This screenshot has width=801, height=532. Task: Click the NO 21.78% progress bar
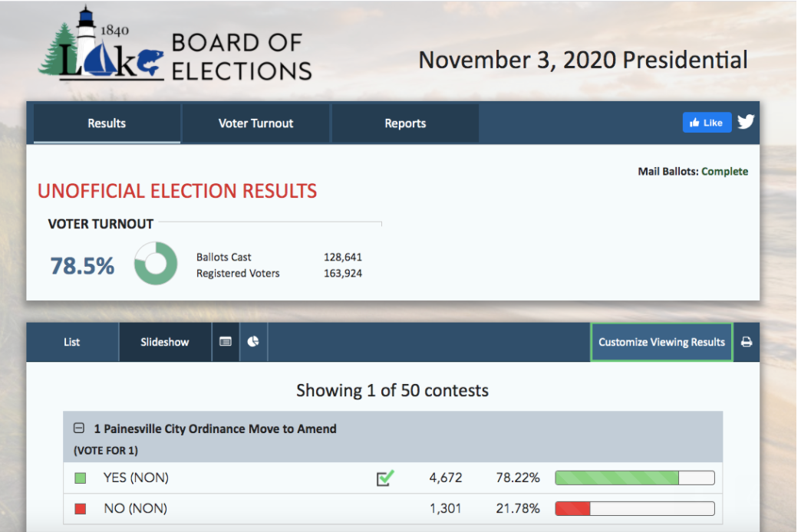(634, 509)
